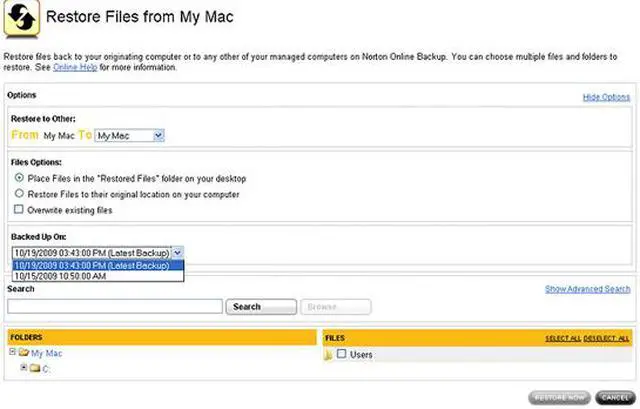Choose 10/19/2009 03:43:00 PM latest backup entry
Image resolution: width=640 pixels, height=409 pixels.
click(98, 265)
